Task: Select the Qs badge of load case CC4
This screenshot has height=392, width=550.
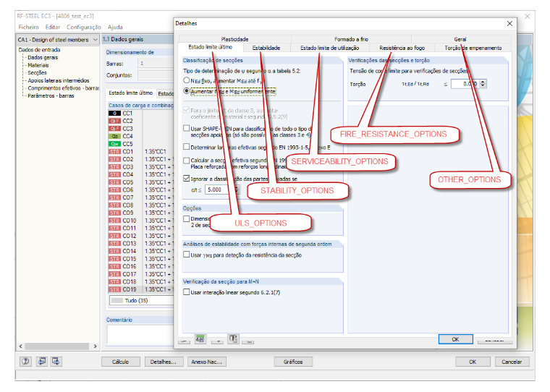Action: tap(114, 137)
